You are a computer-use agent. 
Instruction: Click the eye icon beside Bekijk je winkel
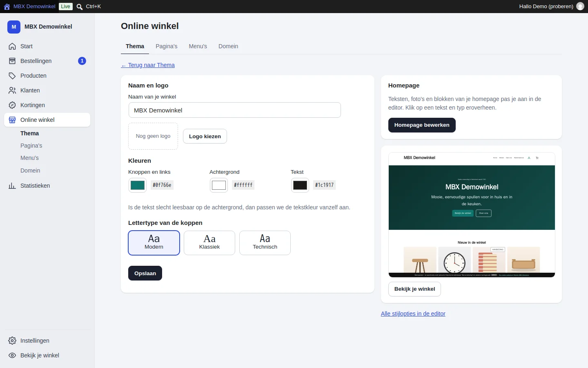click(x=12, y=355)
